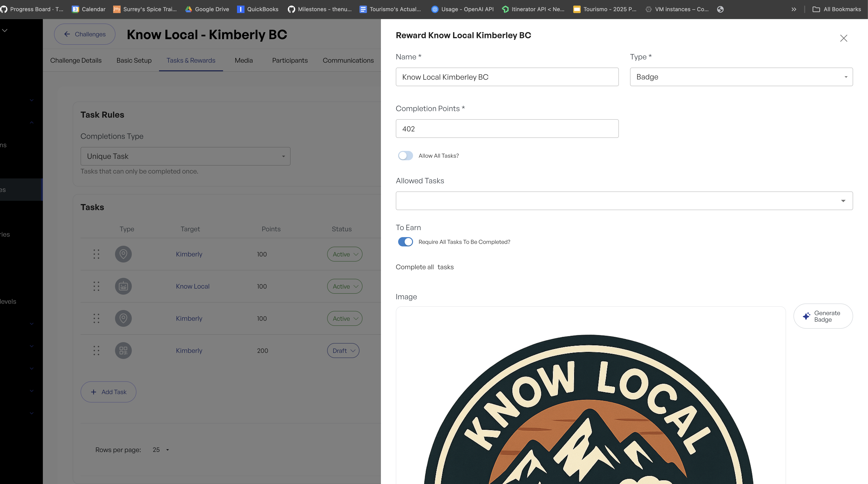Click the Add Task button
Screen dimensions: 868x484
tap(108, 392)
